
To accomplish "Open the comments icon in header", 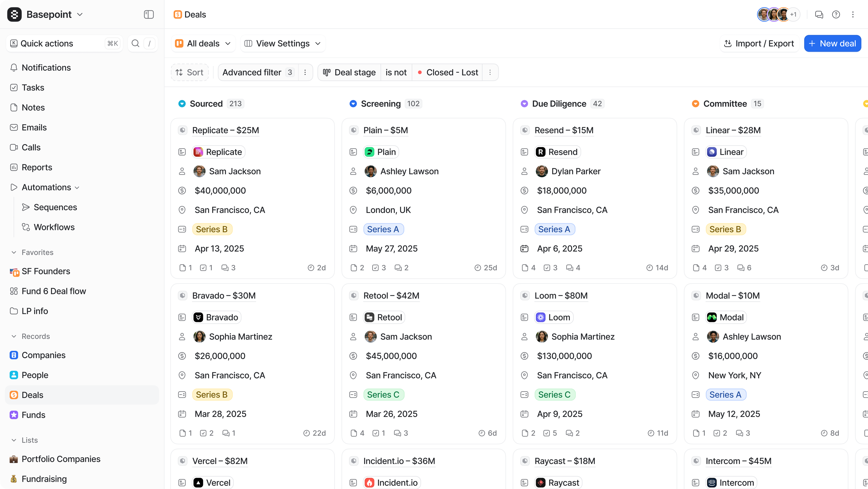I will [819, 14].
